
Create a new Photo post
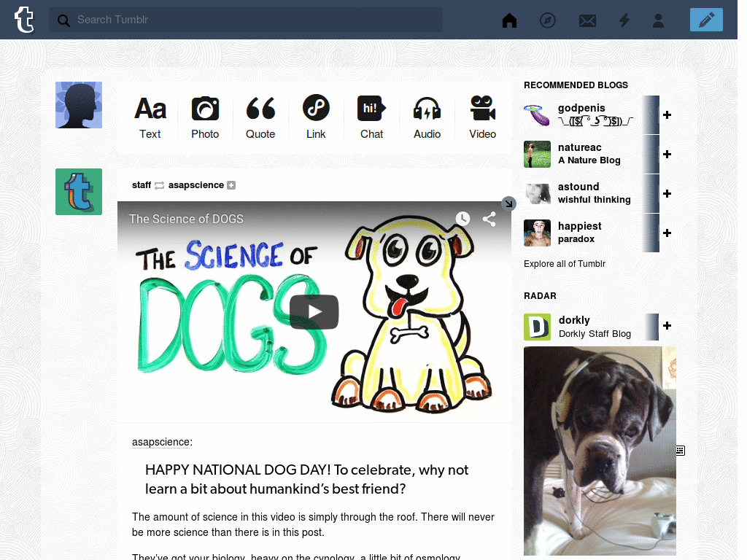tap(205, 117)
